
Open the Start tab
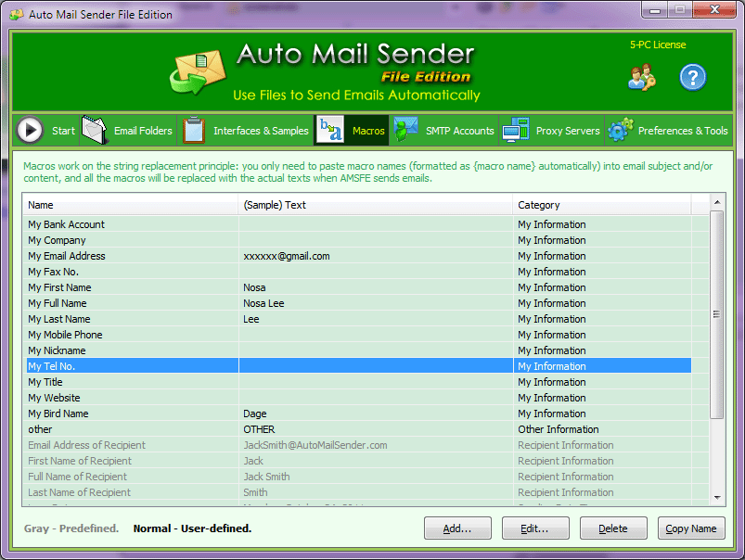pos(46,130)
